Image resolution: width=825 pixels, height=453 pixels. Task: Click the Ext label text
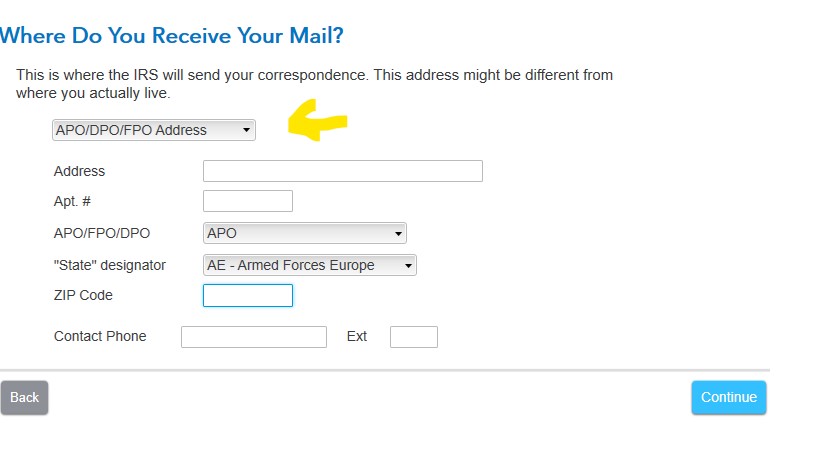[x=357, y=336]
